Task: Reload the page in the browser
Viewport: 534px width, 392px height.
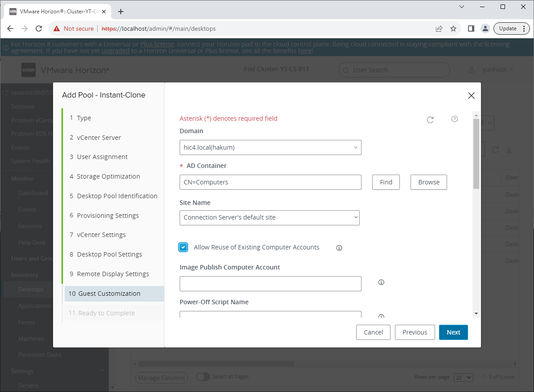Action: click(39, 29)
